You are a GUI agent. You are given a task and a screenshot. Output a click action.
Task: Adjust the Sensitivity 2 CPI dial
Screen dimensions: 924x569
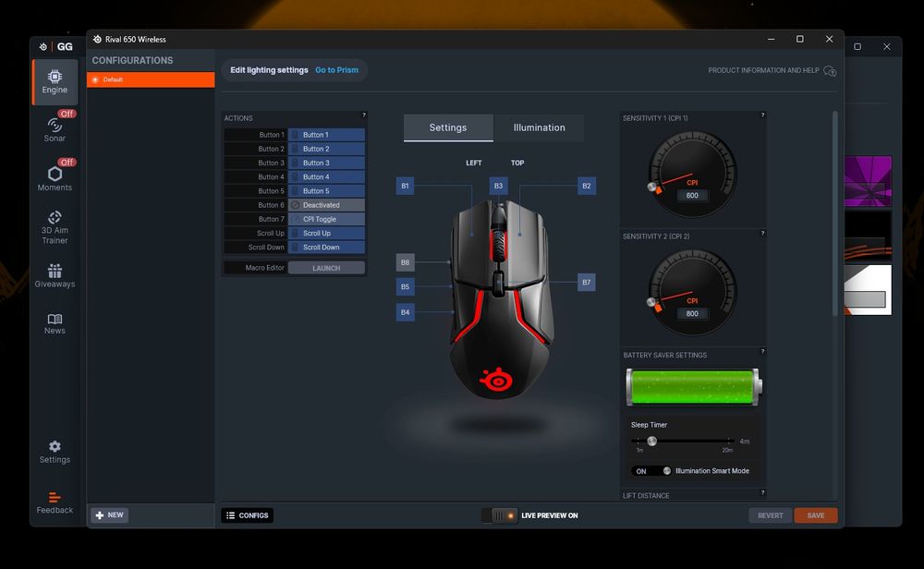coord(692,293)
